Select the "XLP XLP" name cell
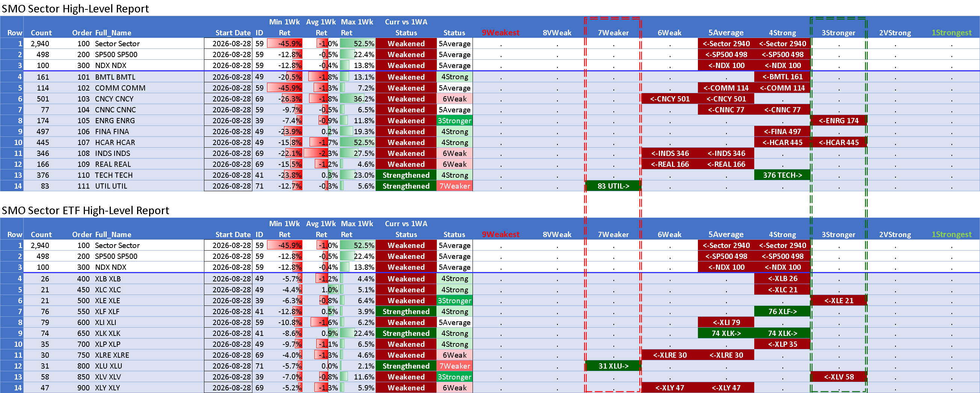This screenshot has height=393, width=980. click(x=108, y=344)
